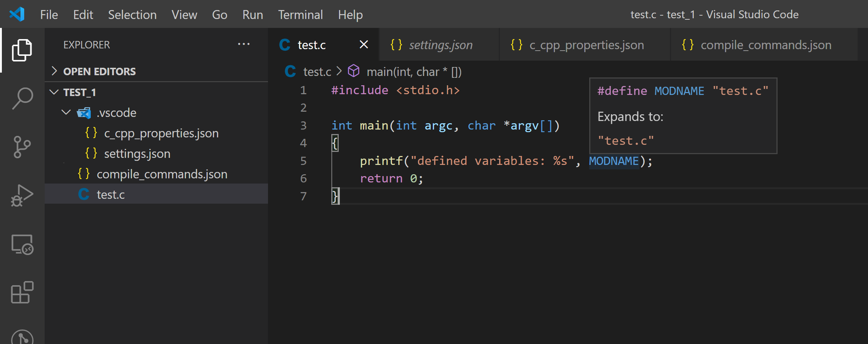Collapse the .vscode folder
The height and width of the screenshot is (344, 868).
pyautogui.click(x=66, y=112)
